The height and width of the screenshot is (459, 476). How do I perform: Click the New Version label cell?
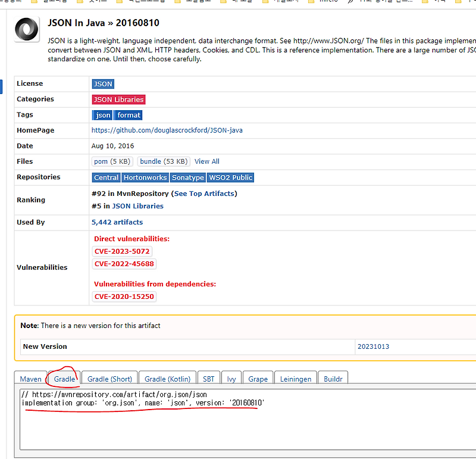187,346
